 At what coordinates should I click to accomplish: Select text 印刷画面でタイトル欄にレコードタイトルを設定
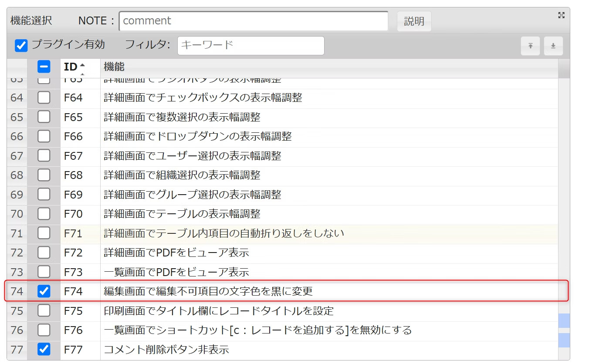219,311
